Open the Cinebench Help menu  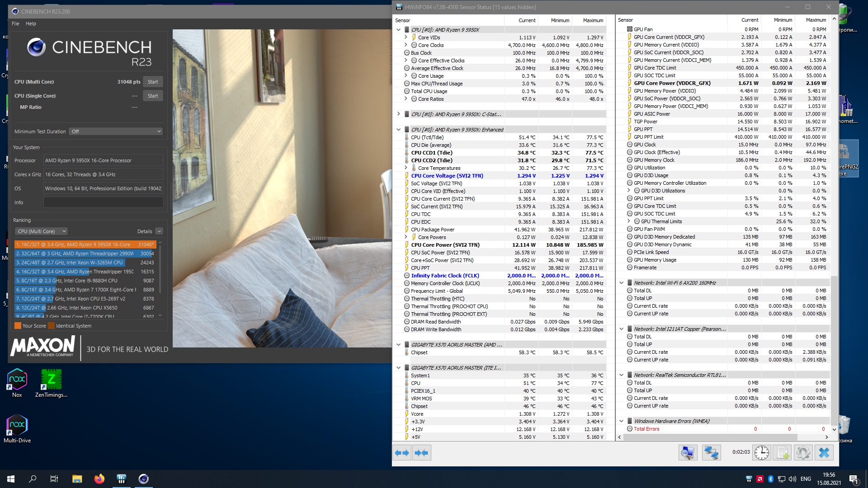[x=31, y=23]
